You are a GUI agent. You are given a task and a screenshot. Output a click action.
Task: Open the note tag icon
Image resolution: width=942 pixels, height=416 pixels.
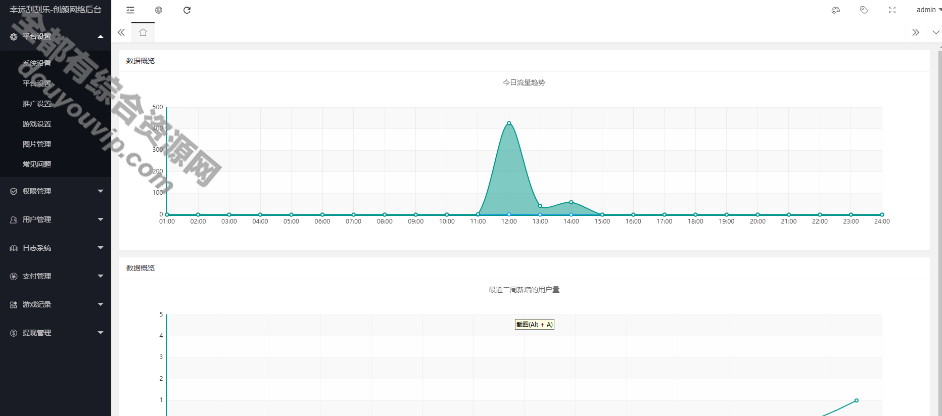(x=863, y=10)
